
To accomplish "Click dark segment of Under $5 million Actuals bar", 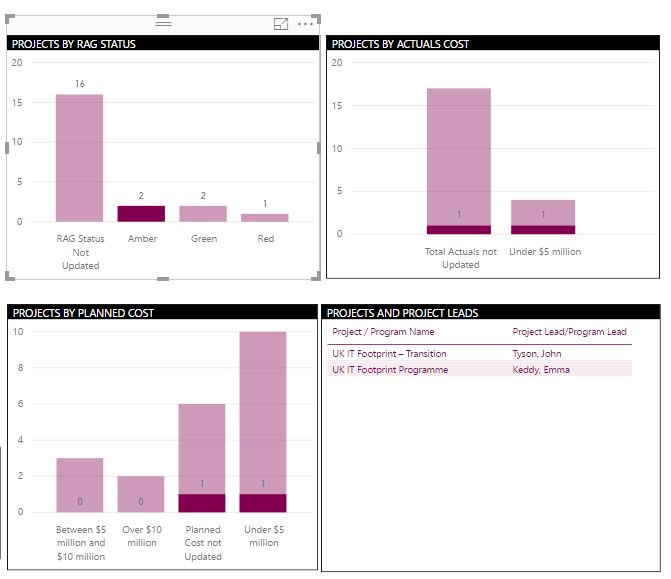I will pos(543,230).
